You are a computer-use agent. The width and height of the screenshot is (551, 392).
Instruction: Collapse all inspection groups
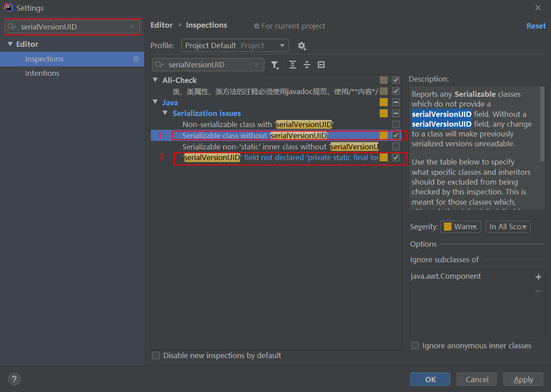tap(307, 65)
